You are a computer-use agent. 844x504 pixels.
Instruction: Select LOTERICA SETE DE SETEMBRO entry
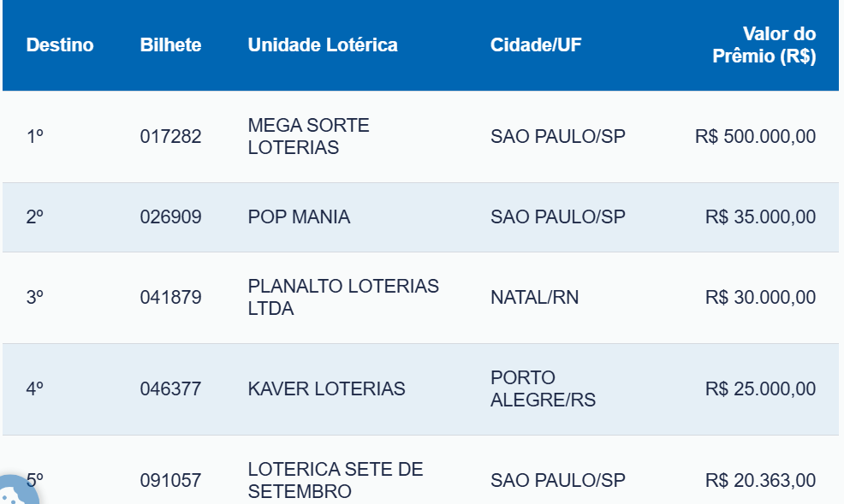pyautogui.click(x=335, y=480)
